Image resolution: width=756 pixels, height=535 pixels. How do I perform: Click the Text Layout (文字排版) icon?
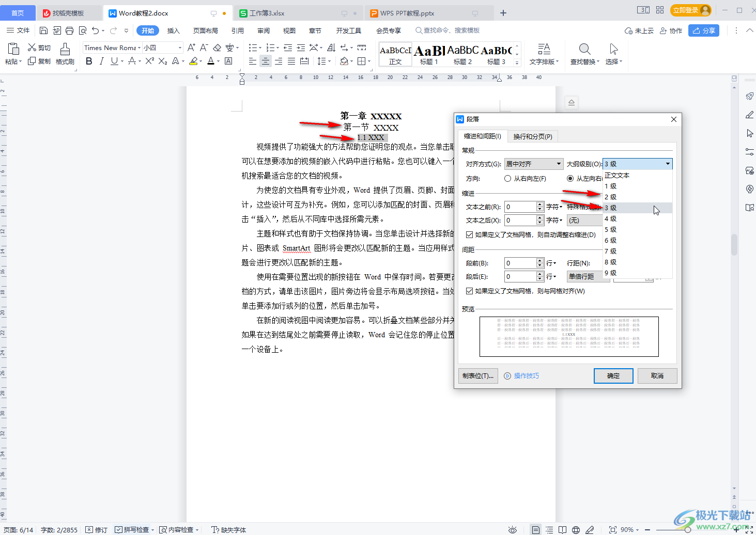click(x=544, y=49)
